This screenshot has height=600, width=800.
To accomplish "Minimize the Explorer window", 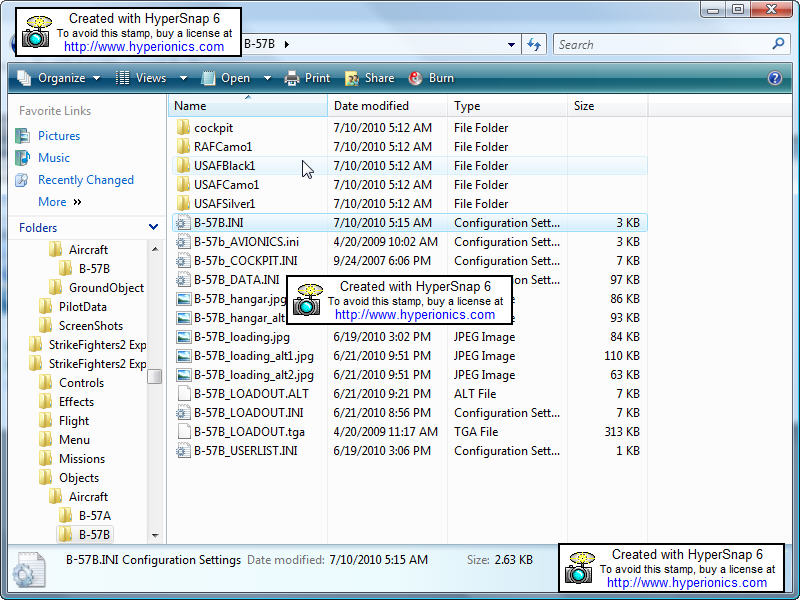I will 713,9.
